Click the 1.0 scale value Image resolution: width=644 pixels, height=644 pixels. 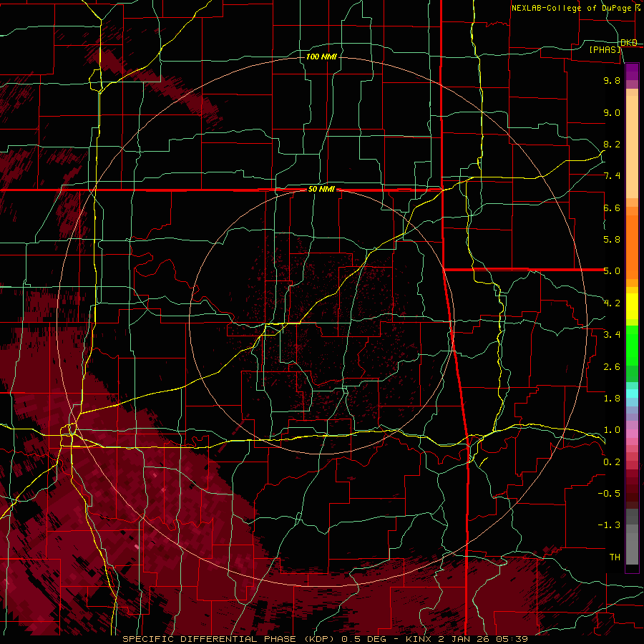pyautogui.click(x=612, y=430)
